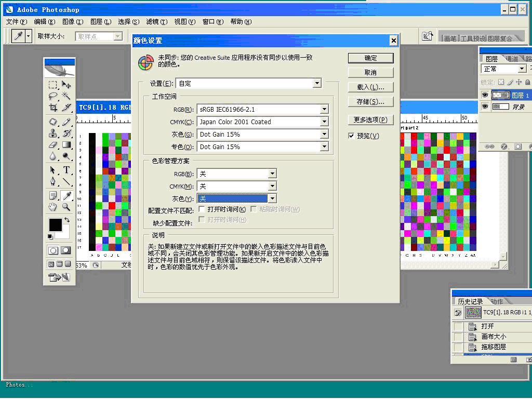
Task: Select the Zoom tool
Action: click(x=66, y=207)
